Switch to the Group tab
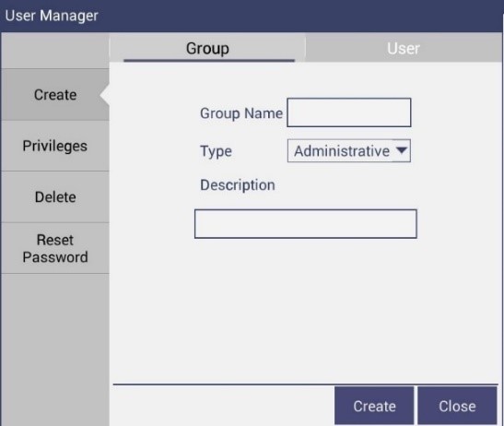504x426 pixels. (x=207, y=48)
